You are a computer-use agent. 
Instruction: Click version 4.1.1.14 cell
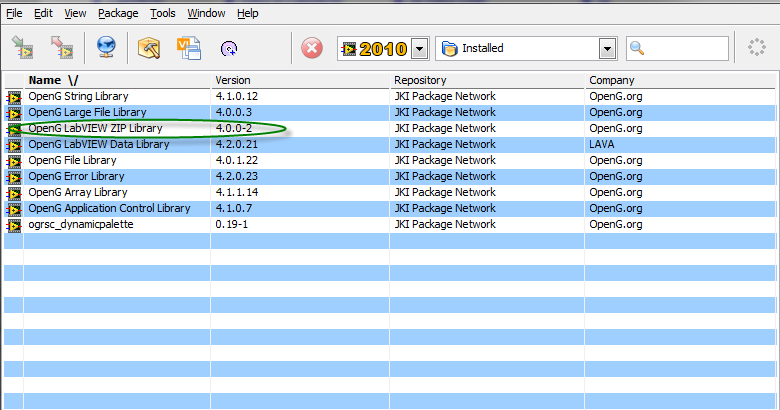(x=237, y=192)
